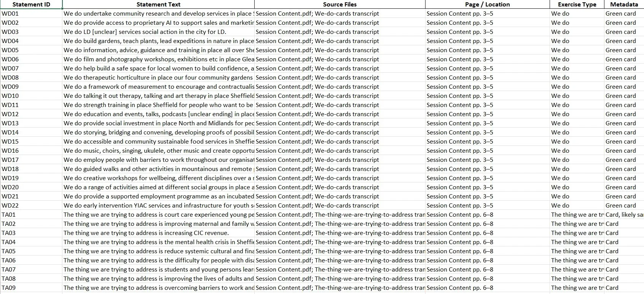This screenshot has width=644, height=294.
Task: Click Page / Location cell in row WD10
Action: click(x=488, y=96)
